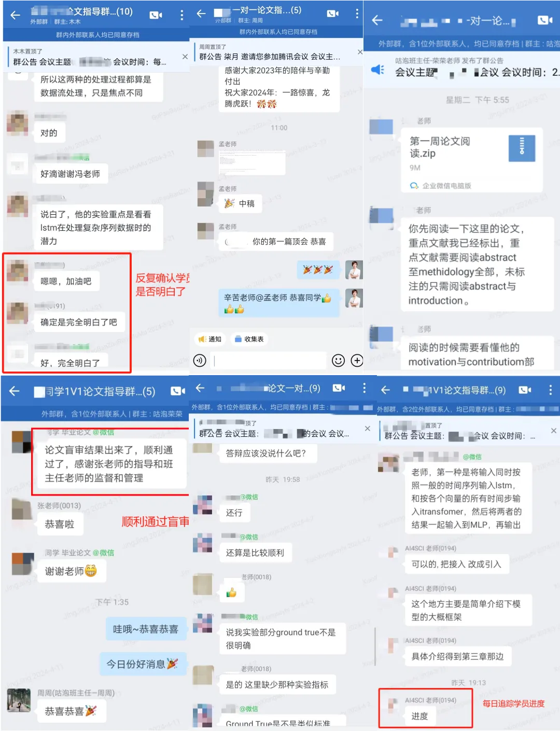This screenshot has width=560, height=731.
Task: Tap the voice input icon beside the message field
Action: pyautogui.click(x=200, y=361)
